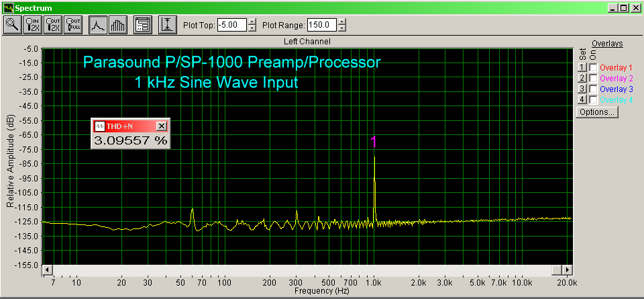Click the THD+N 3.09557 % readout
Viewport: 644px width, 299px height.
pyautogui.click(x=131, y=140)
